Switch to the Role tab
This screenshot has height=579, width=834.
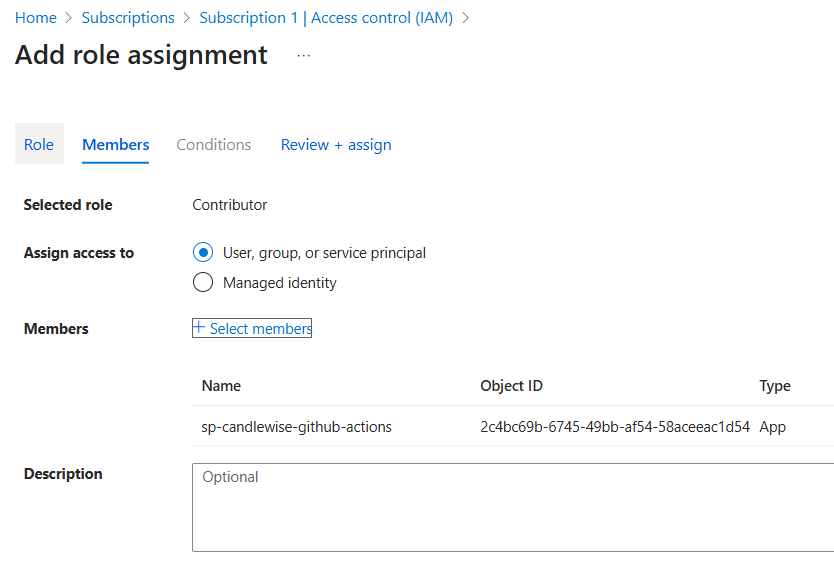pos(39,144)
